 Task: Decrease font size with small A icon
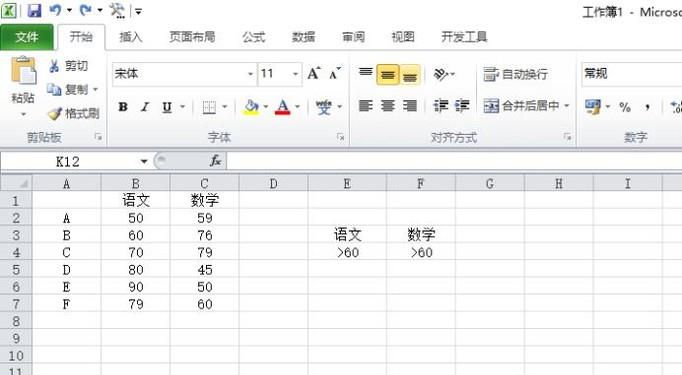coord(335,74)
